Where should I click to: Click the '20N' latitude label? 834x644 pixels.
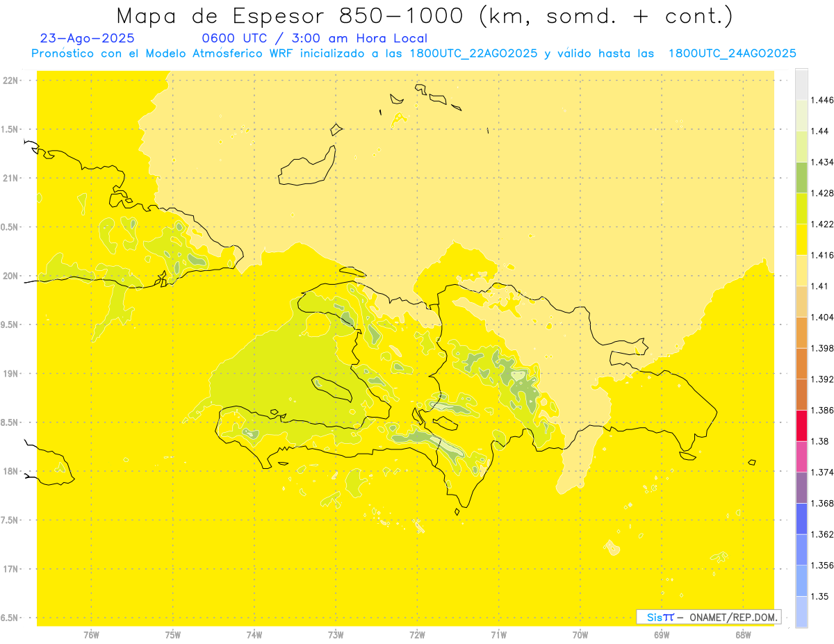(10, 276)
